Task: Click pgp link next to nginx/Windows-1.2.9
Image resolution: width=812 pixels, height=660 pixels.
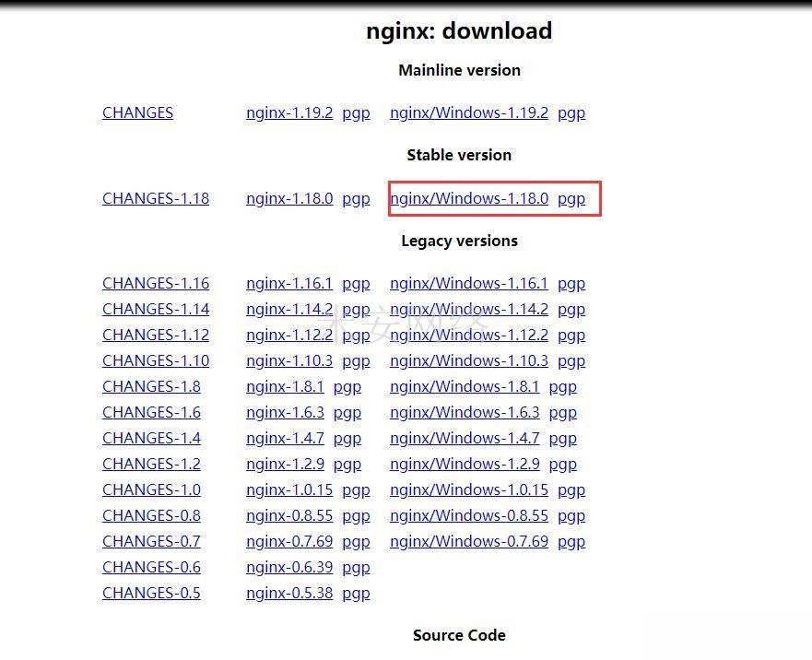Action: 563,466
